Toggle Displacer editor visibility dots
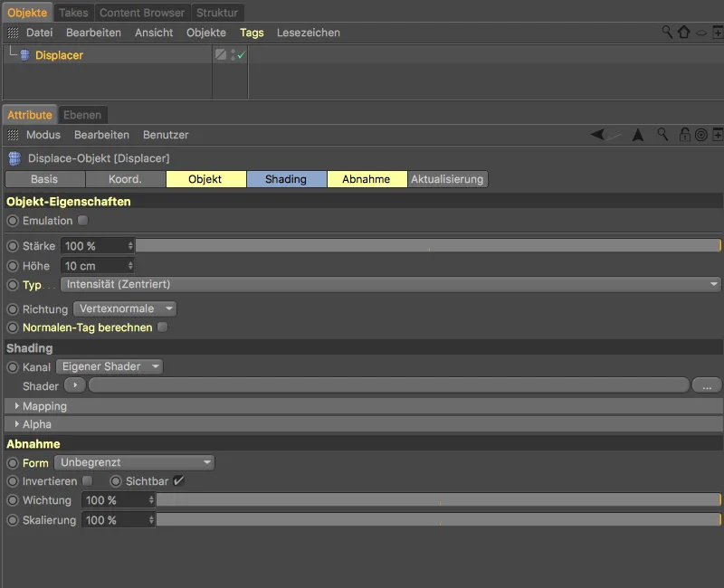The width and height of the screenshot is (724, 588). click(233, 54)
